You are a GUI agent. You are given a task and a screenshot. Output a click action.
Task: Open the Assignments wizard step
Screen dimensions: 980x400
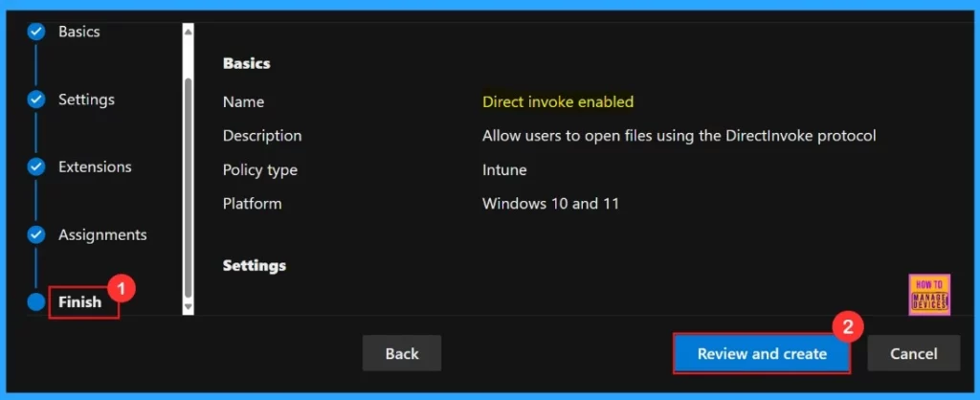coord(102,235)
